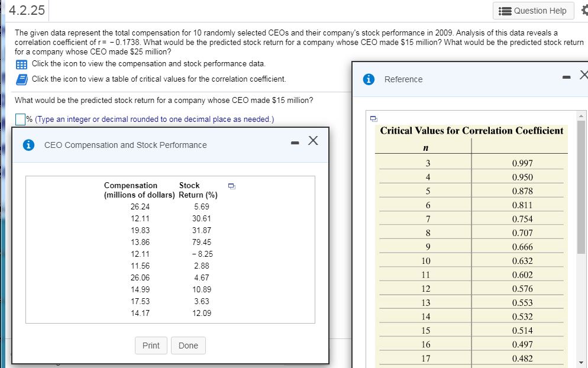Click the Compensation (millions of dollars) header
This screenshot has height=368, width=588.
139,190
